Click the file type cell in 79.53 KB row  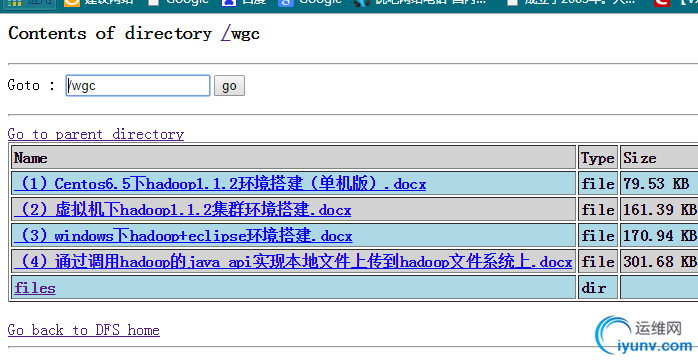pyautogui.click(x=598, y=183)
